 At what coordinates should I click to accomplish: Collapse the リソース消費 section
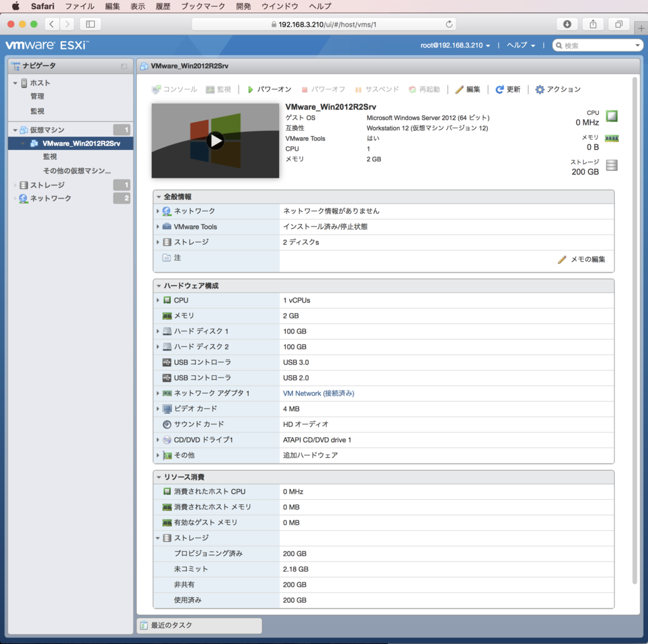coord(159,477)
